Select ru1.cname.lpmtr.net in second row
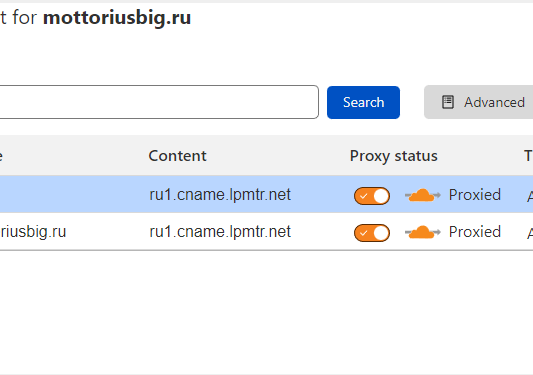The width and height of the screenshot is (533, 375). tap(220, 232)
